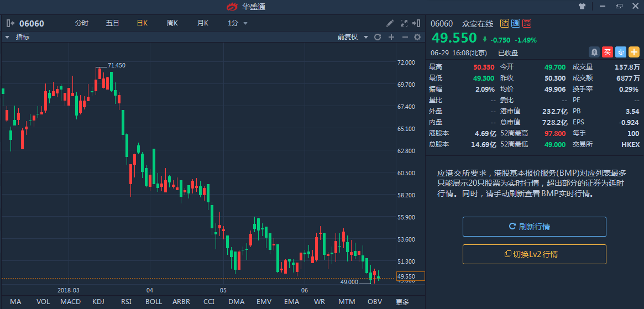The image size is (644, 309).
Task: Click the 刷新行情 refresh quotes button
Action: point(534,227)
